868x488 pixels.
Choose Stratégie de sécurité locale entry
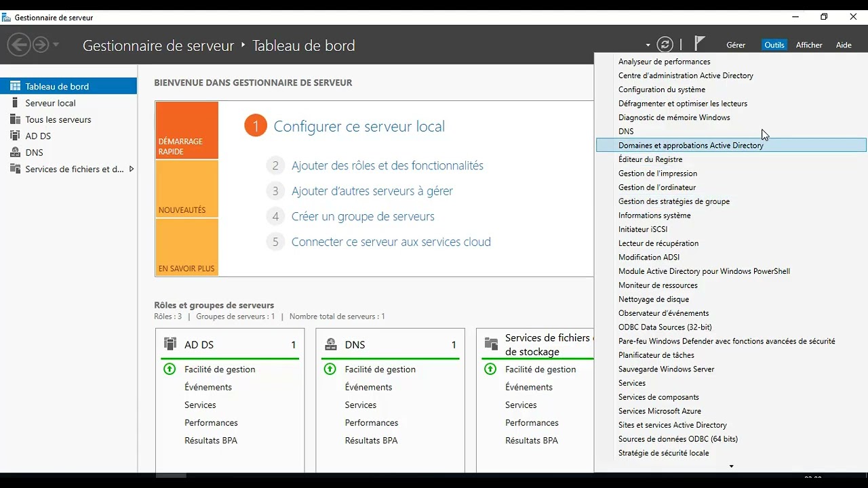pyautogui.click(x=731, y=453)
